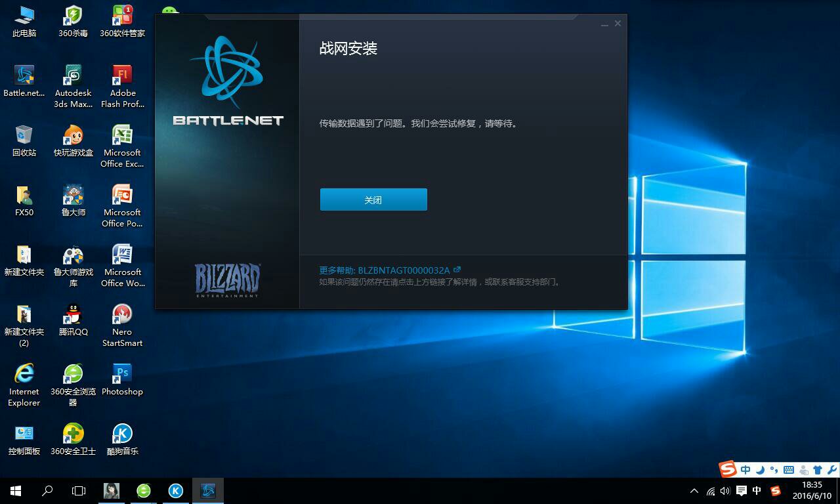Open the Sogou soft keyboard icon
This screenshot has width=840, height=504.
point(788,470)
